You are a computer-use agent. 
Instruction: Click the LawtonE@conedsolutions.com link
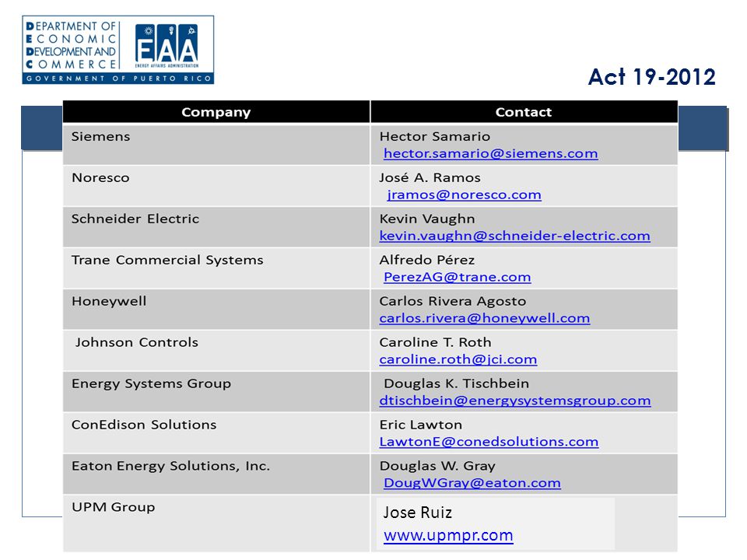(x=489, y=442)
